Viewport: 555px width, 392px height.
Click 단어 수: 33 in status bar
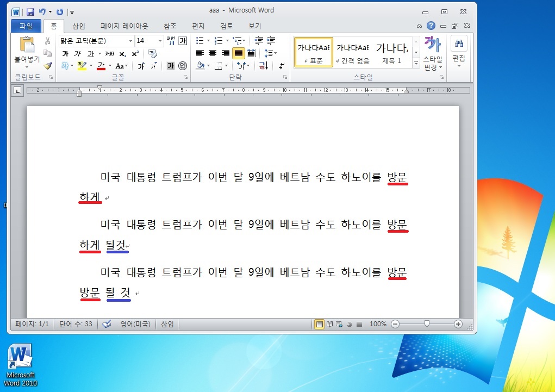76,324
